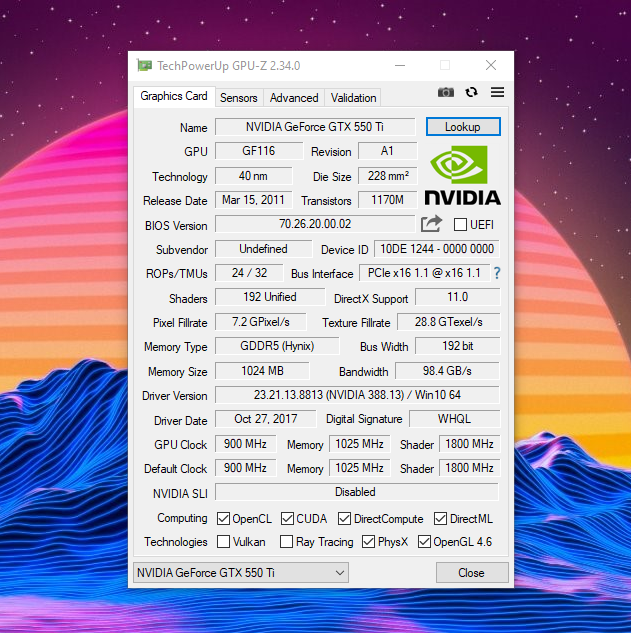Viewport: 631px width, 633px height.
Task: Toggle the OpenGL 4.6 checkbox
Action: [424, 542]
